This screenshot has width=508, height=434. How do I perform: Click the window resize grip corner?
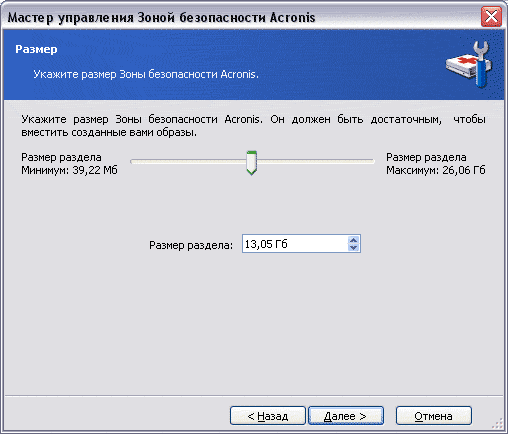[x=498, y=424]
